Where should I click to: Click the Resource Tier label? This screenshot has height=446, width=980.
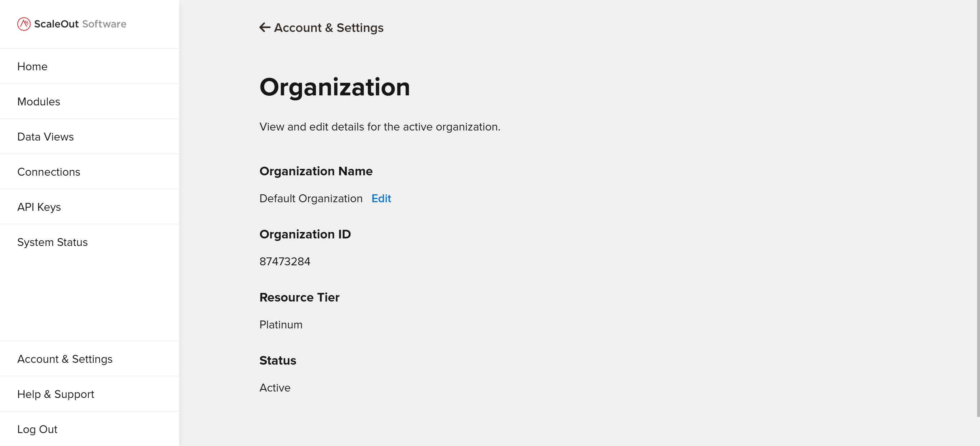(300, 297)
